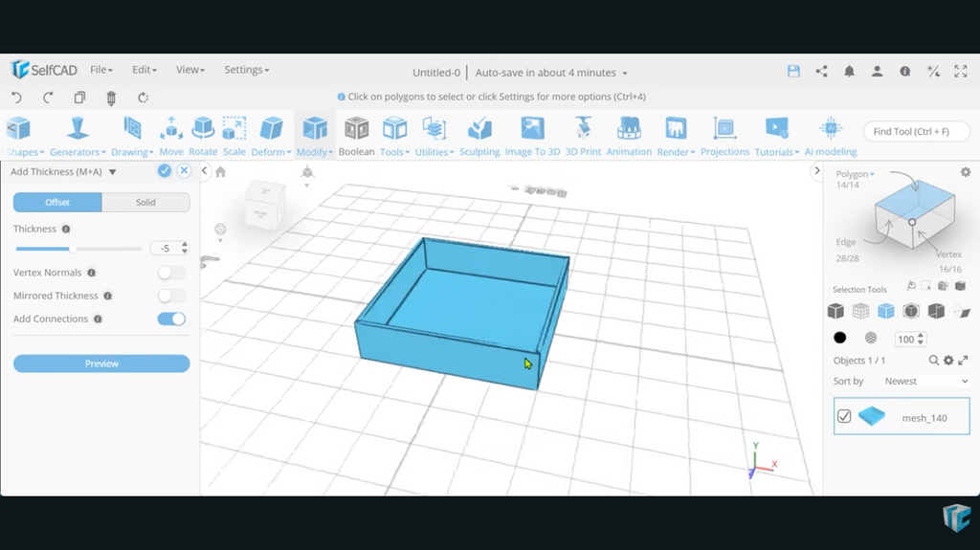Open Sort by Newest dropdown
This screenshot has width=980, height=550.
click(926, 382)
